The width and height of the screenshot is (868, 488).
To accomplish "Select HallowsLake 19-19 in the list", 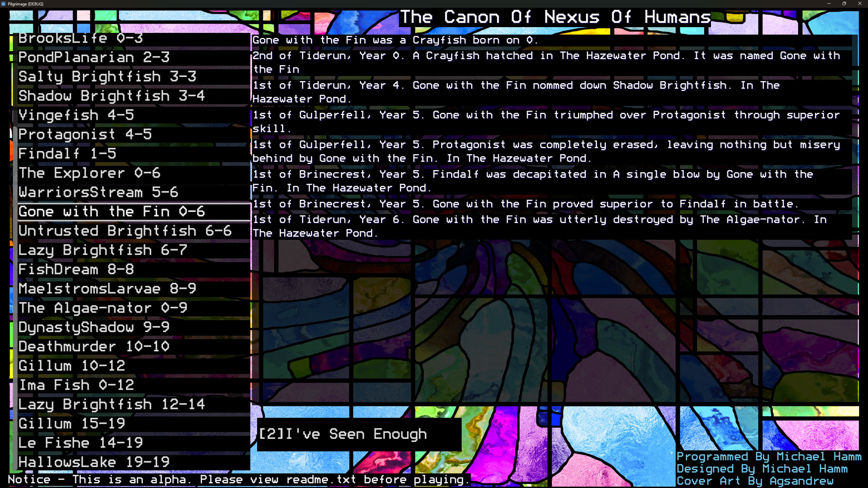I will (x=134, y=463).
